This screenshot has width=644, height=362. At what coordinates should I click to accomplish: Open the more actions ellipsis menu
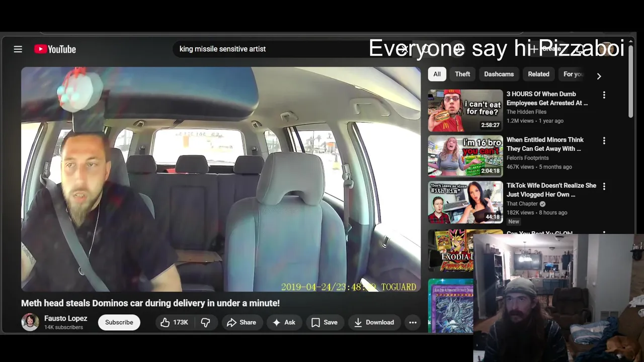click(413, 322)
